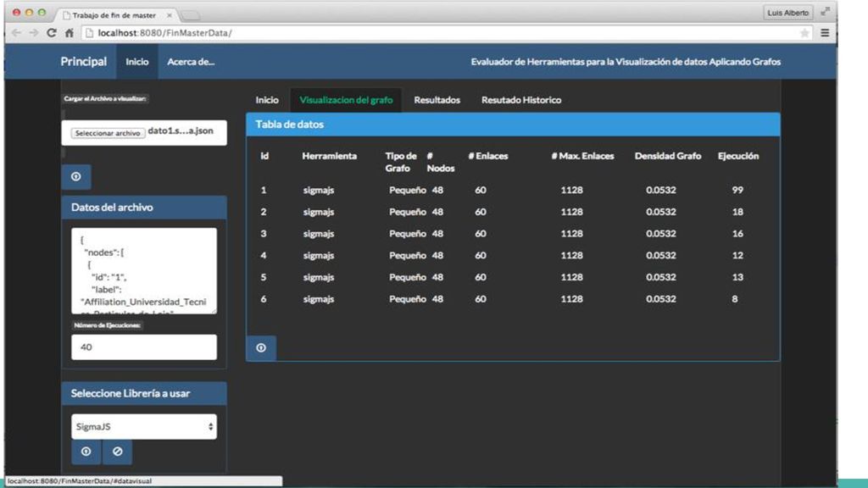
Task: Click the # Enlaces column header
Action: click(487, 156)
